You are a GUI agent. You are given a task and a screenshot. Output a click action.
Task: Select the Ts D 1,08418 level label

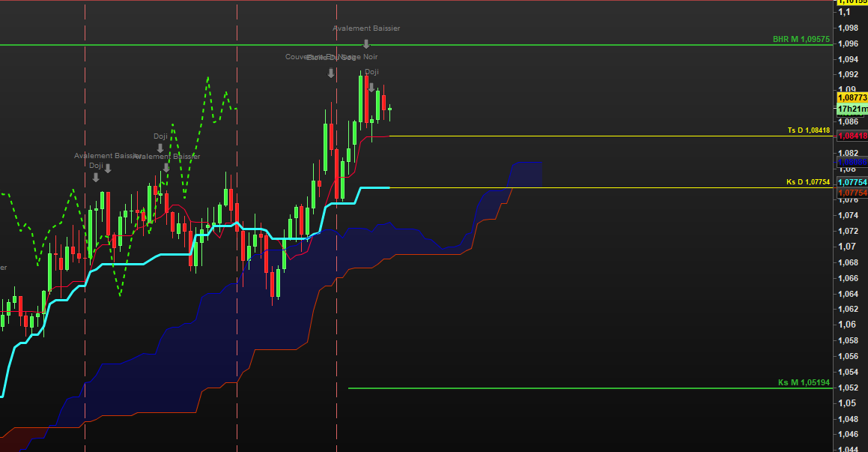coord(808,130)
